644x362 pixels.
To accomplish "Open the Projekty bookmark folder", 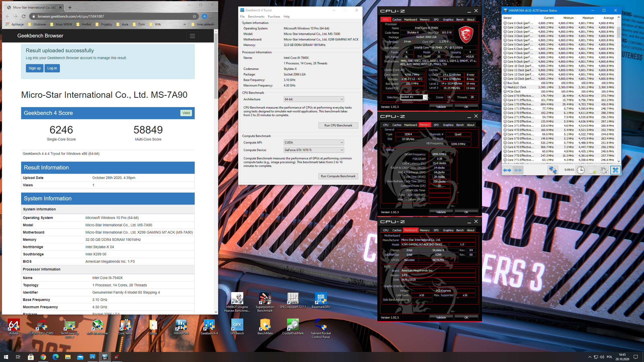I will [x=104, y=24].
